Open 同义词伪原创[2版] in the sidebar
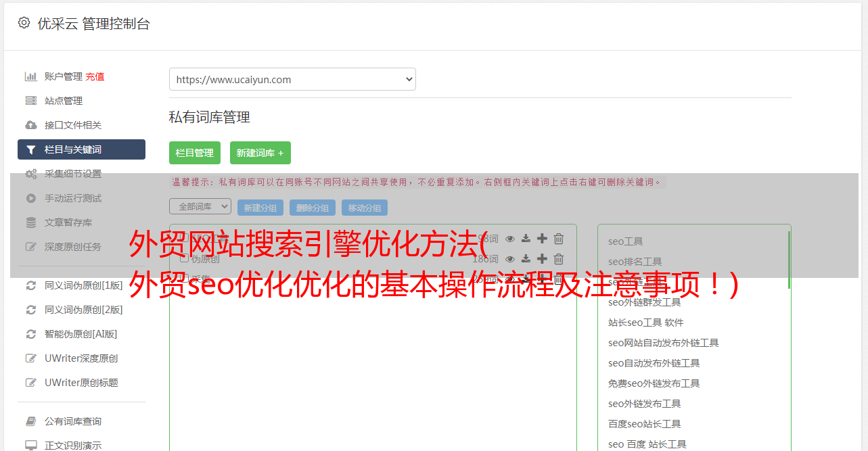This screenshot has width=868, height=451. click(x=84, y=310)
